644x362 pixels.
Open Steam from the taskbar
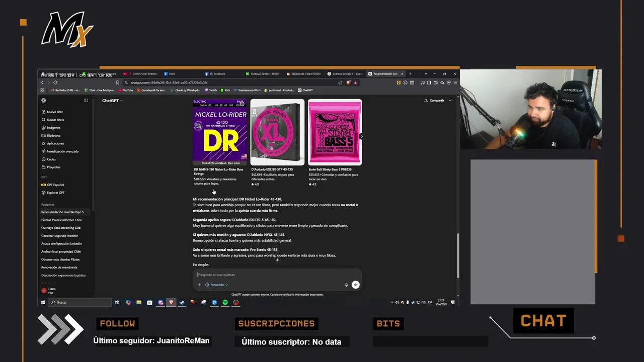(x=182, y=302)
